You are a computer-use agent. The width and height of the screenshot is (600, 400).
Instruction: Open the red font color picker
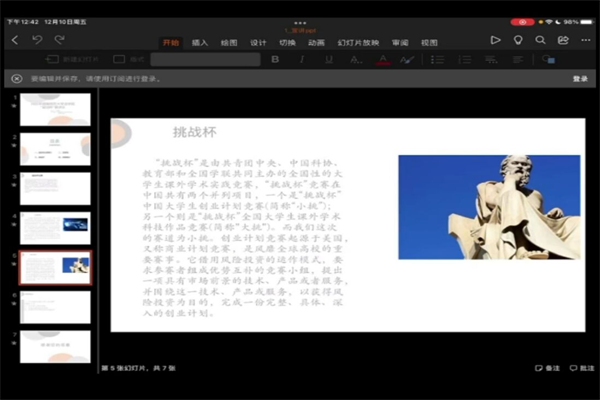pos(382,60)
